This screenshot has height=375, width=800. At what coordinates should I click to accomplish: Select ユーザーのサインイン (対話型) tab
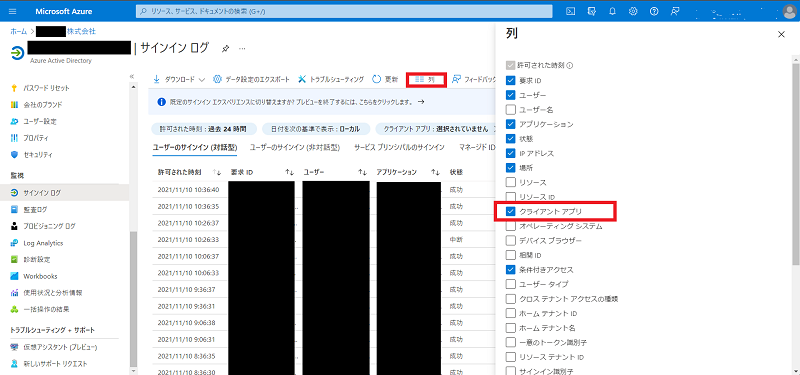[195, 147]
